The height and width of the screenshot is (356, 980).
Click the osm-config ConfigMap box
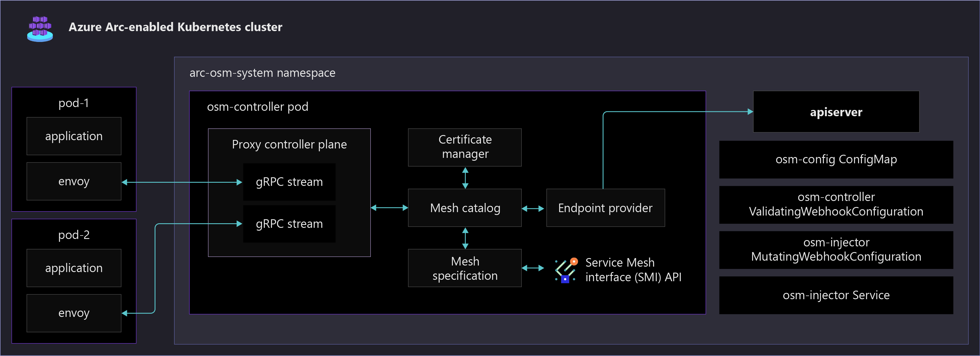tap(836, 160)
